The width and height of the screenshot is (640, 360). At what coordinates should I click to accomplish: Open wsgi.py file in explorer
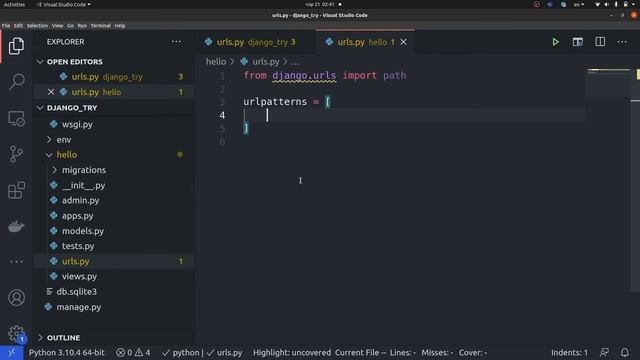[77, 124]
